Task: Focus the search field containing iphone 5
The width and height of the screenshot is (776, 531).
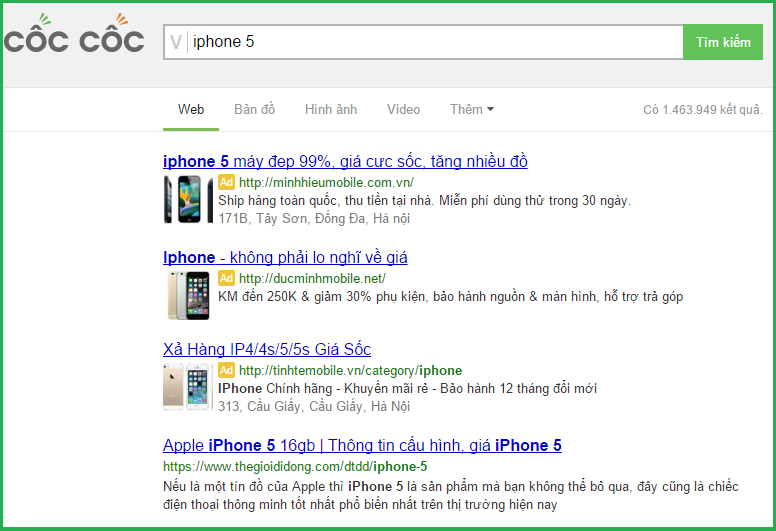Action: (430, 42)
